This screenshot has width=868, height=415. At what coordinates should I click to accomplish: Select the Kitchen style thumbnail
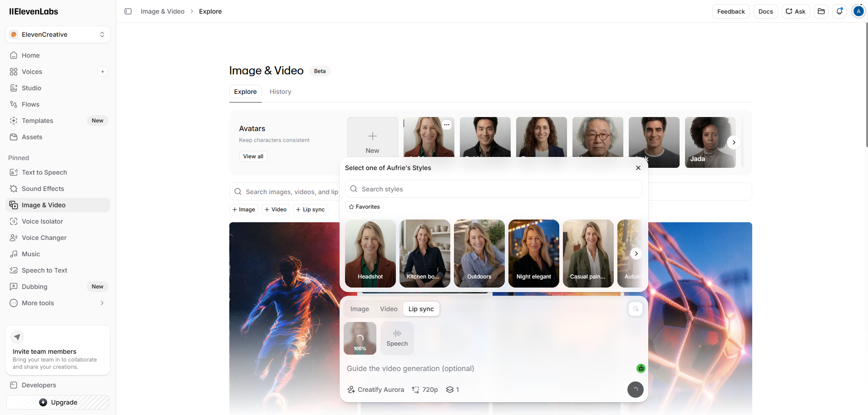pos(425,254)
